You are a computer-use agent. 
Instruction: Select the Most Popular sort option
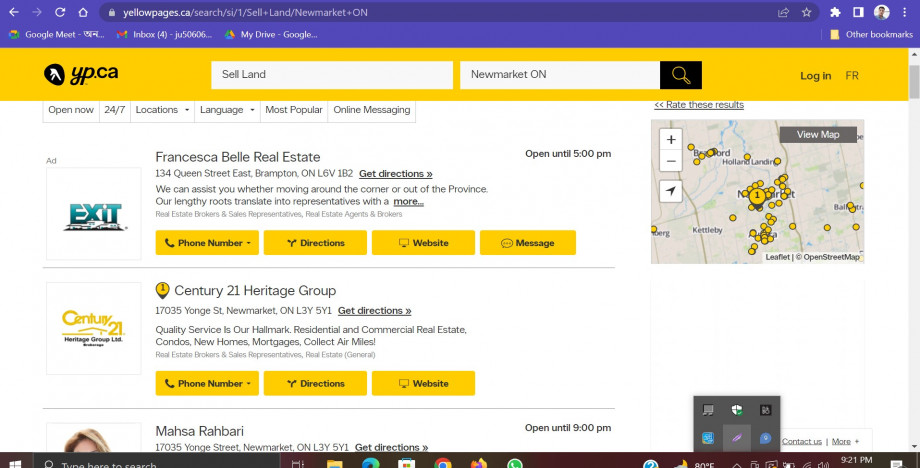(294, 110)
